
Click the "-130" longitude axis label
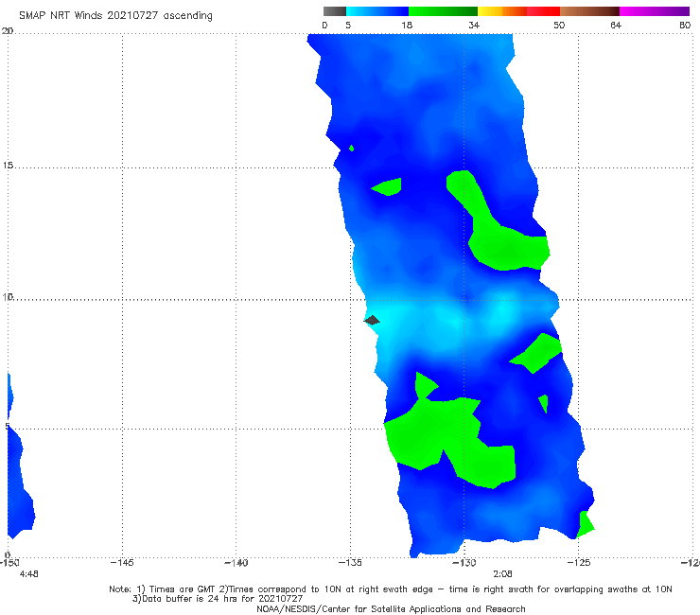464,562
